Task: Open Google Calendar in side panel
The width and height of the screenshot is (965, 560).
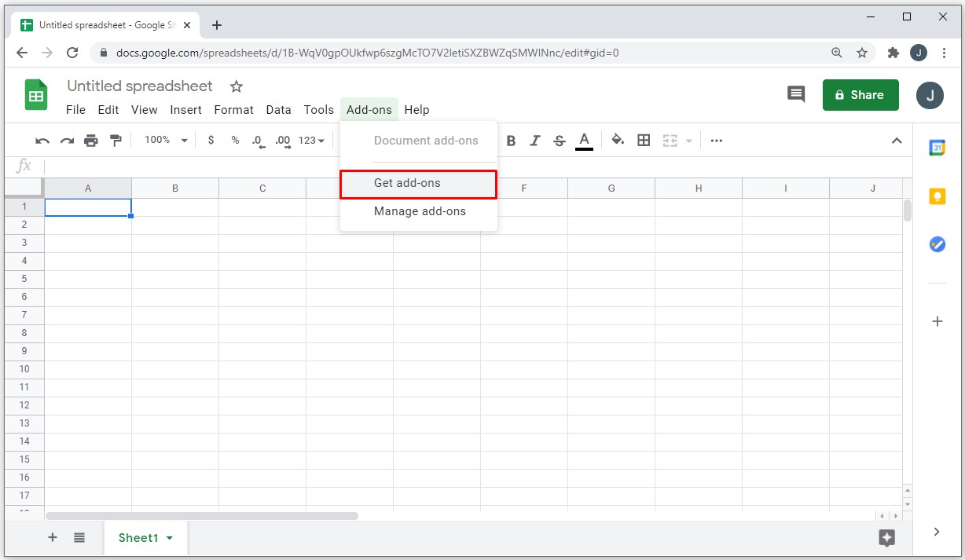Action: click(x=937, y=148)
